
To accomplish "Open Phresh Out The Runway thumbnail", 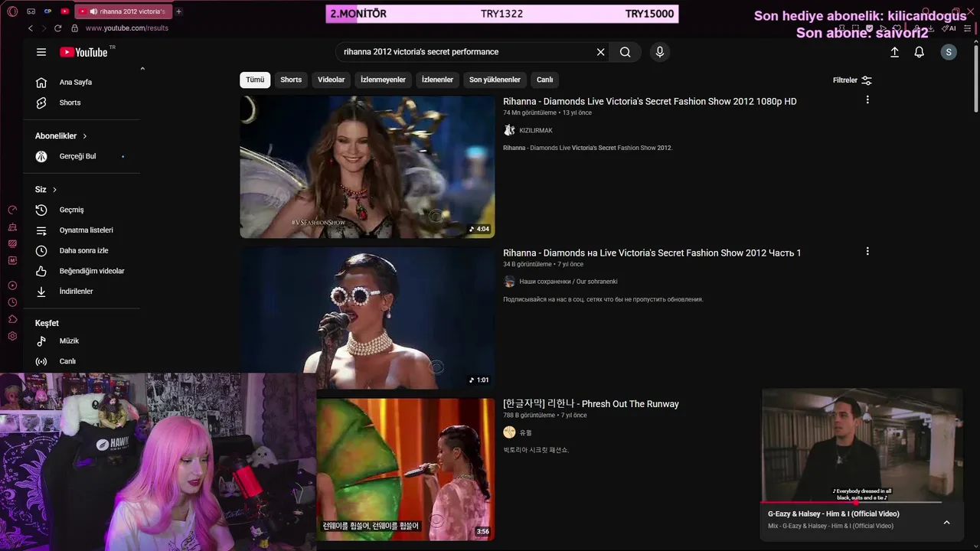I will click(x=406, y=469).
